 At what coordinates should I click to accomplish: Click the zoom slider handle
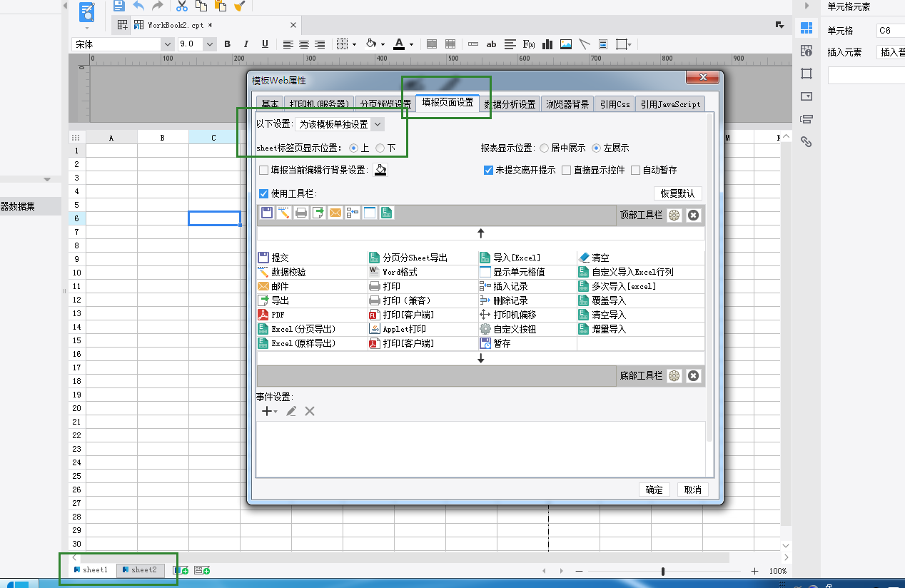click(x=664, y=571)
